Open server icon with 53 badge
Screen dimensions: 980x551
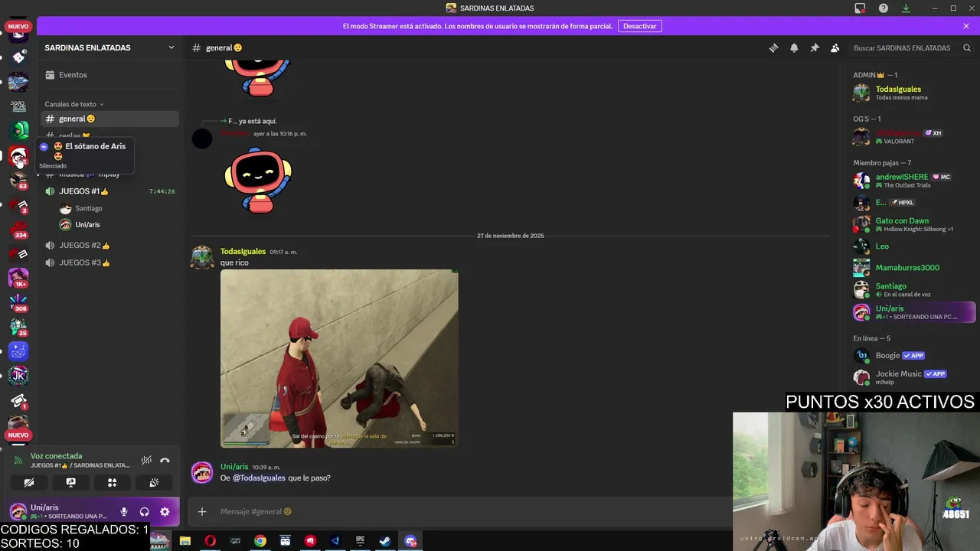pyautogui.click(x=18, y=181)
